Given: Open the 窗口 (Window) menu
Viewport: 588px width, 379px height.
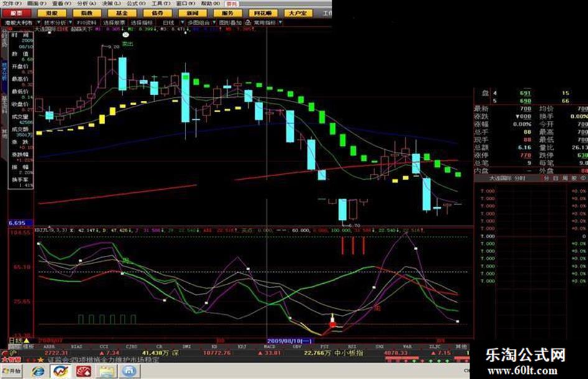Looking at the screenshot, I should (x=185, y=3).
